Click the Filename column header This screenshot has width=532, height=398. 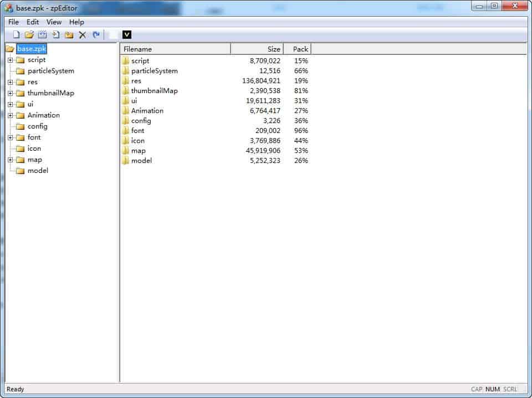coord(175,49)
